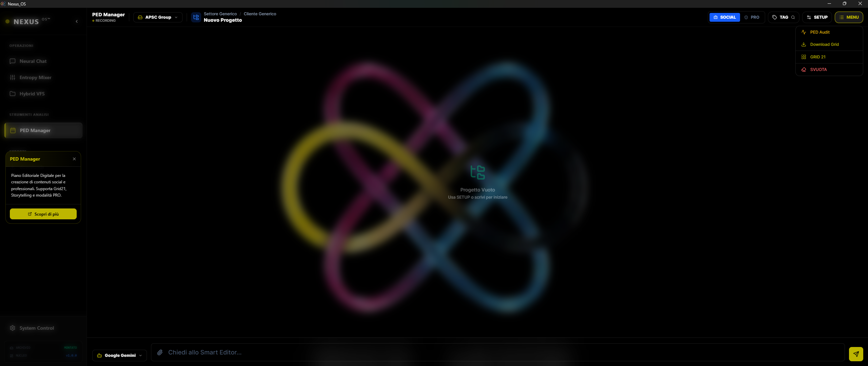
Task: Open Neural Chat via its speech bubble icon
Action: (x=13, y=61)
